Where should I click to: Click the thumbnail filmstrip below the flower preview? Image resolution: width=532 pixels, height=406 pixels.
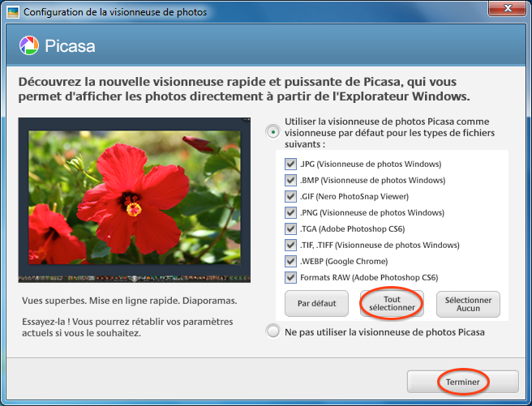(135, 279)
